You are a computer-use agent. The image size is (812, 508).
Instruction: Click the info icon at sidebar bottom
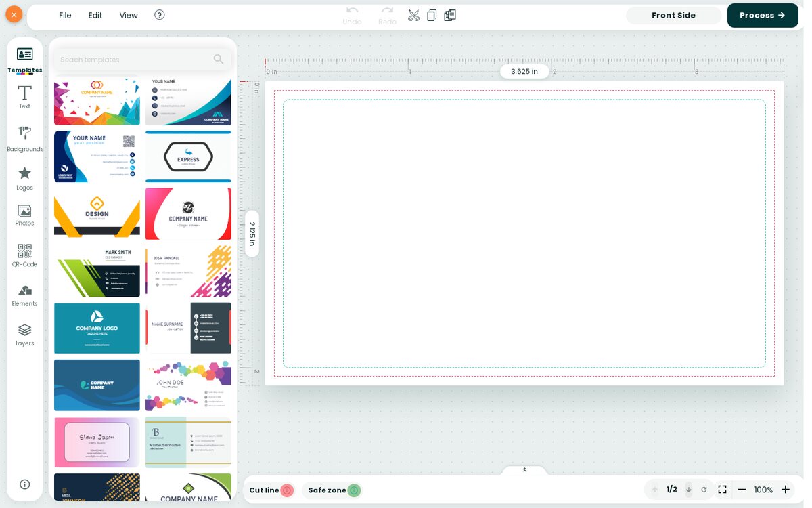click(x=25, y=484)
